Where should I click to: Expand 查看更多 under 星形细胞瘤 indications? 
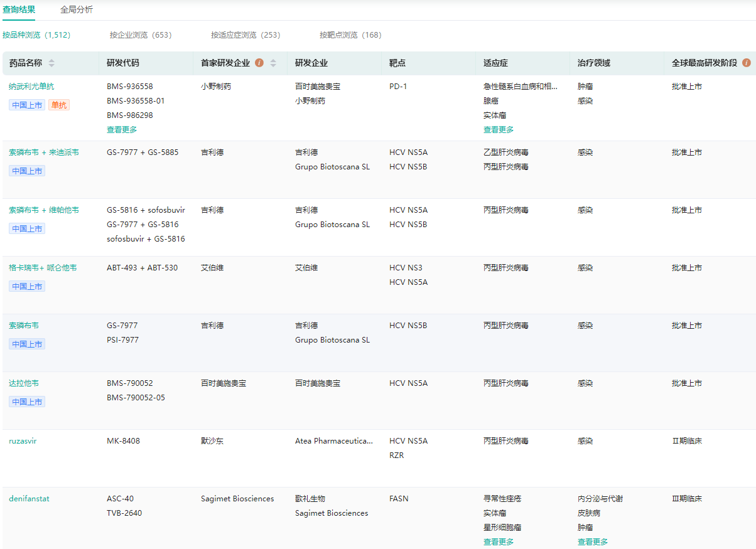tap(499, 542)
